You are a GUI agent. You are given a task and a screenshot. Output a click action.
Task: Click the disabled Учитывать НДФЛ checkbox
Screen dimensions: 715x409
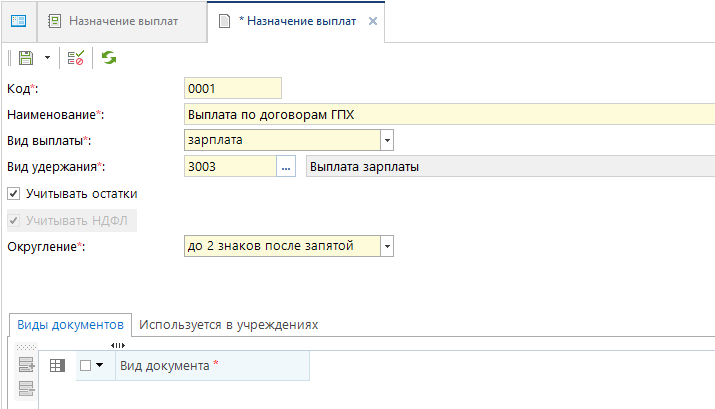pos(14,221)
